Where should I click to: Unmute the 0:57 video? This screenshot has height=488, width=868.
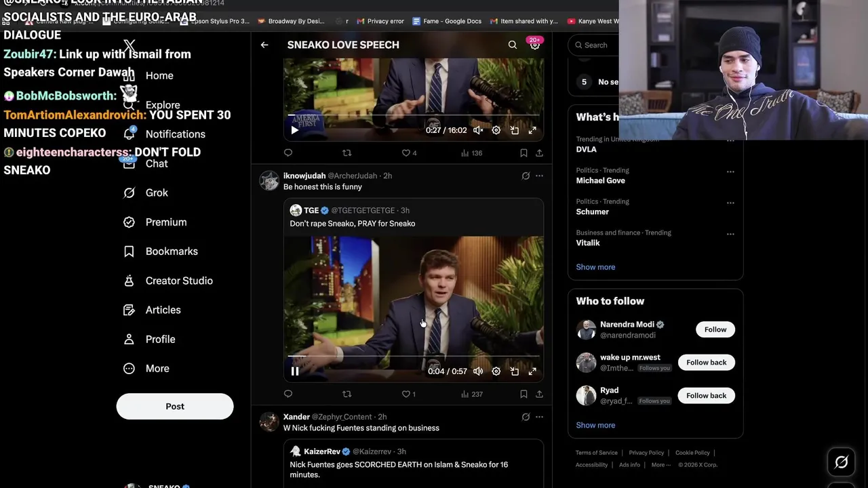click(x=478, y=371)
